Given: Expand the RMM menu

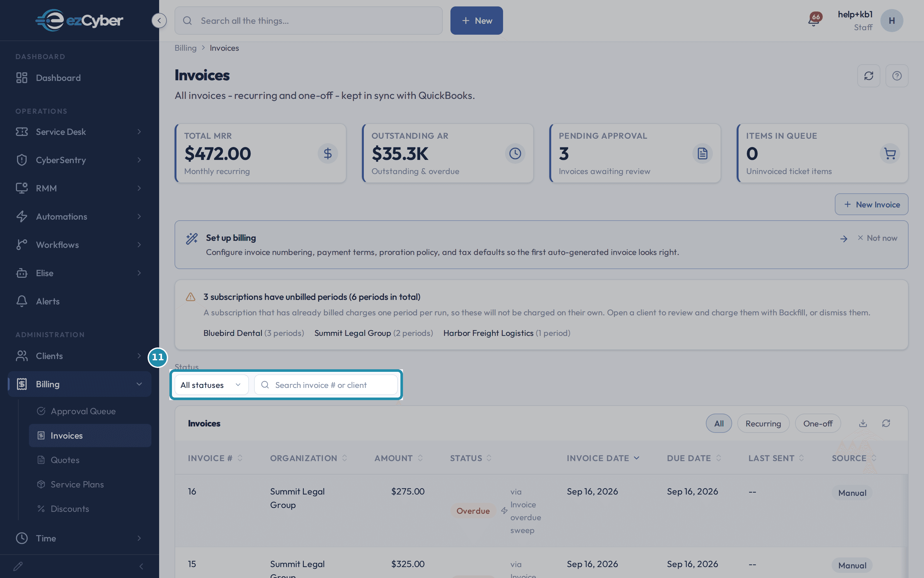Looking at the screenshot, I should pyautogui.click(x=80, y=188).
